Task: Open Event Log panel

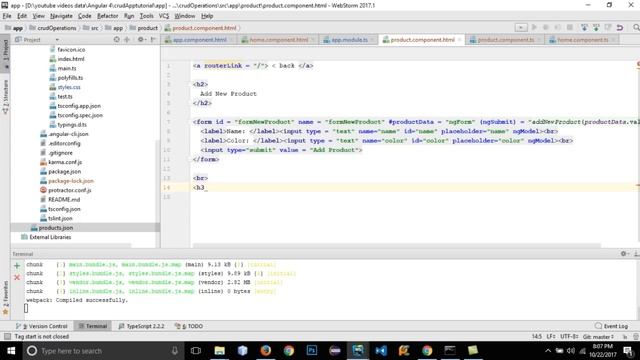Action: [x=611, y=326]
